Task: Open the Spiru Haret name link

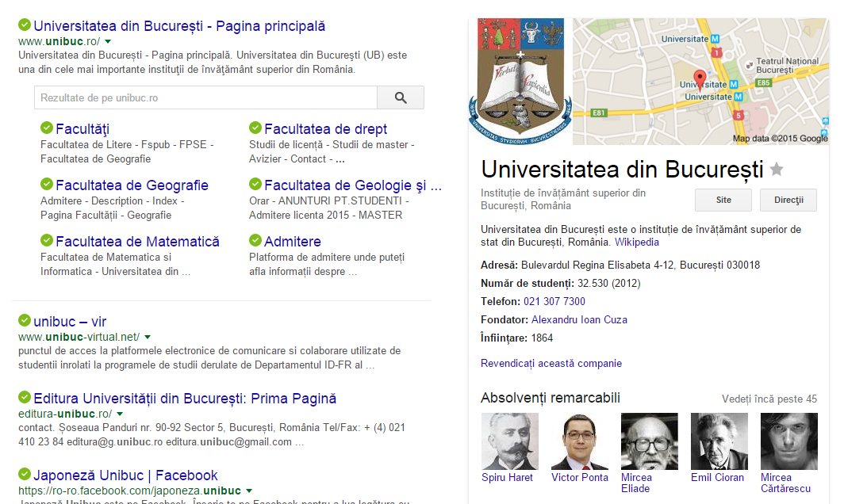Action: [x=507, y=477]
